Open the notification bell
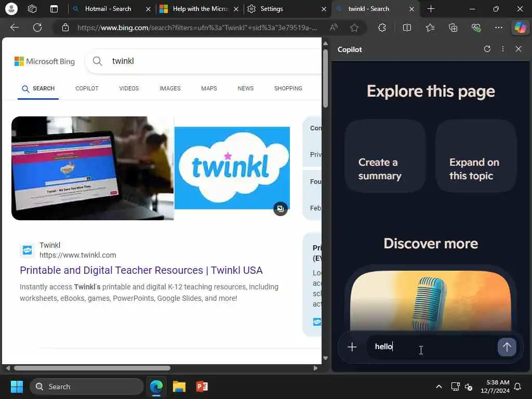 [x=518, y=387]
